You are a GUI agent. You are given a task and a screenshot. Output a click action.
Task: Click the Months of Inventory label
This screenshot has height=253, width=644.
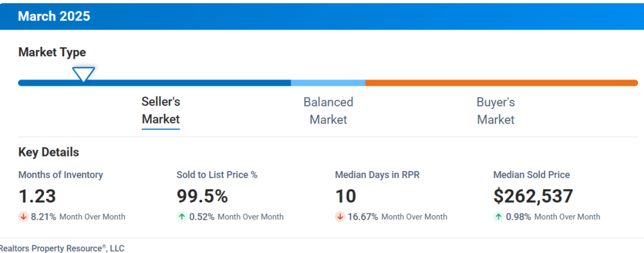tap(60, 175)
